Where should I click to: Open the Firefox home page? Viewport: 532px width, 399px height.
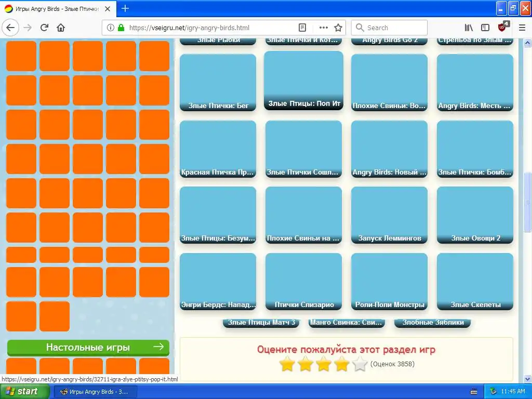coord(61,28)
